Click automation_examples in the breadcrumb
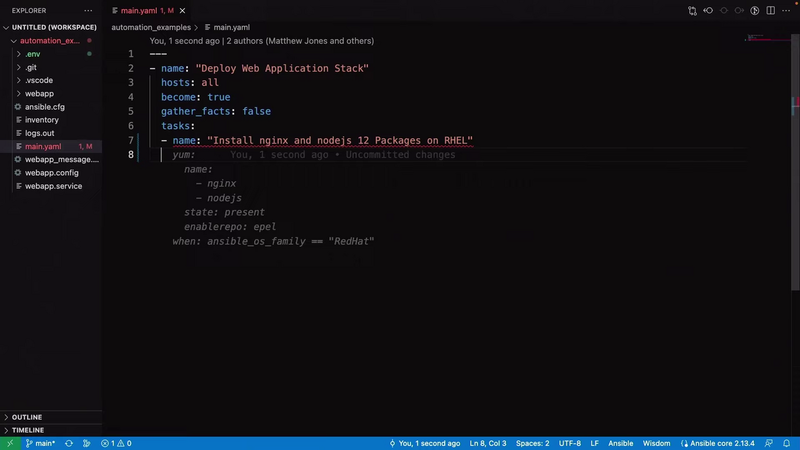This screenshot has height=450, width=800. pyautogui.click(x=151, y=28)
